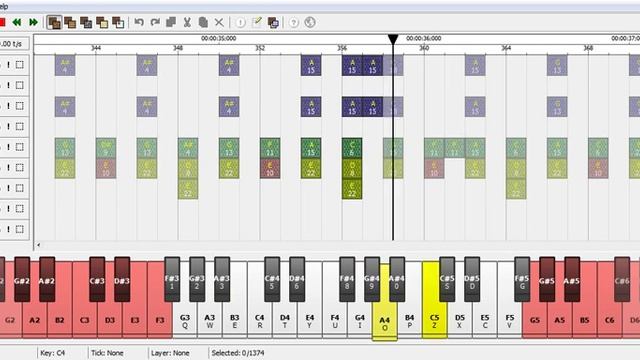This screenshot has height=360, width=640.
Task: Click the playhead marker on the time ruler
Action: pos(393,39)
